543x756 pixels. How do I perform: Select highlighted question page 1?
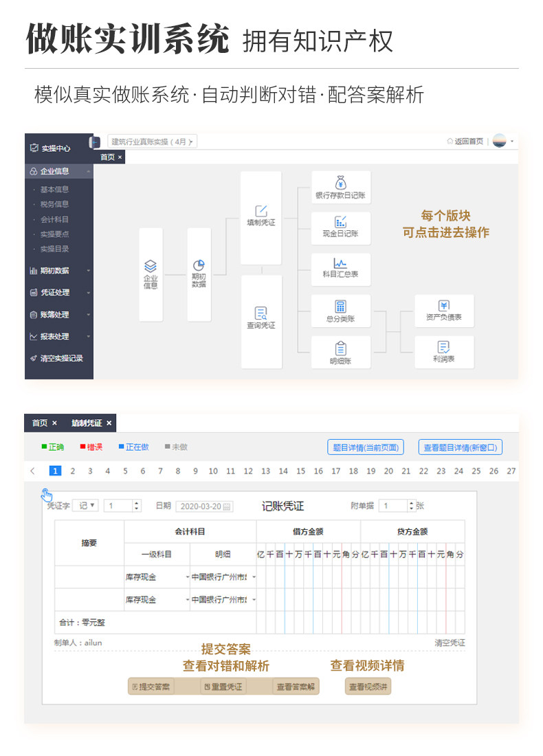pos(56,471)
